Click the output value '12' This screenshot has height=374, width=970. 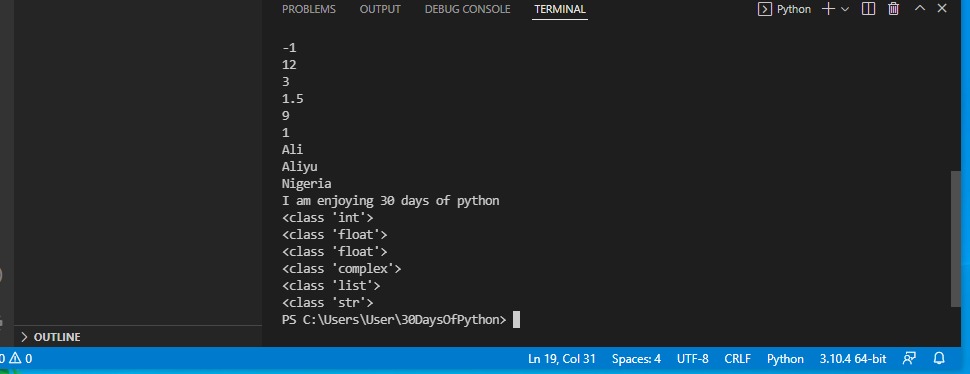click(289, 65)
